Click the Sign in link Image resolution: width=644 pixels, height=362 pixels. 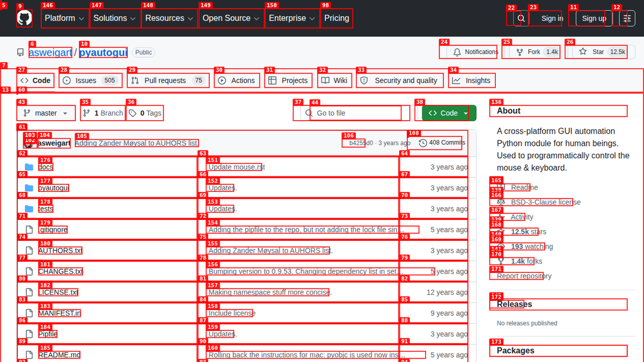[x=552, y=18]
